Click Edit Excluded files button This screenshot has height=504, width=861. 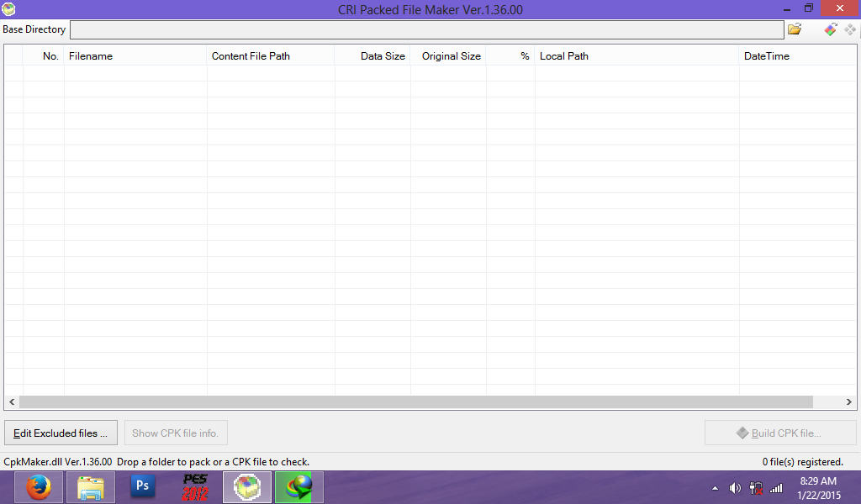point(61,433)
